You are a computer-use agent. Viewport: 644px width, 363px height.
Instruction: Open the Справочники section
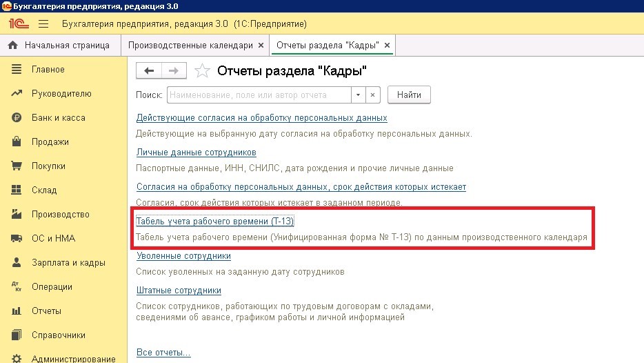tap(59, 335)
